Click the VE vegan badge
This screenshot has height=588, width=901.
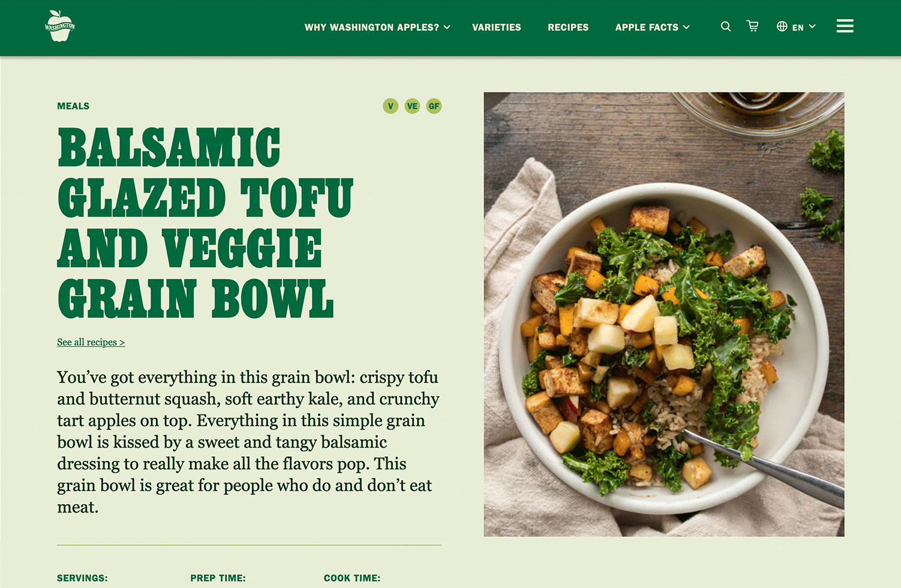point(412,106)
